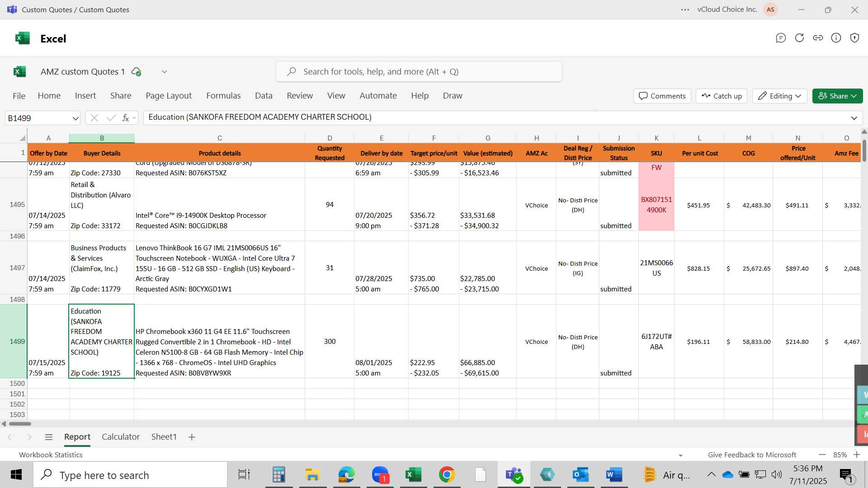Image resolution: width=868 pixels, height=488 pixels.
Task: Open the Teams more options ellipsis
Action: click(x=685, y=9)
